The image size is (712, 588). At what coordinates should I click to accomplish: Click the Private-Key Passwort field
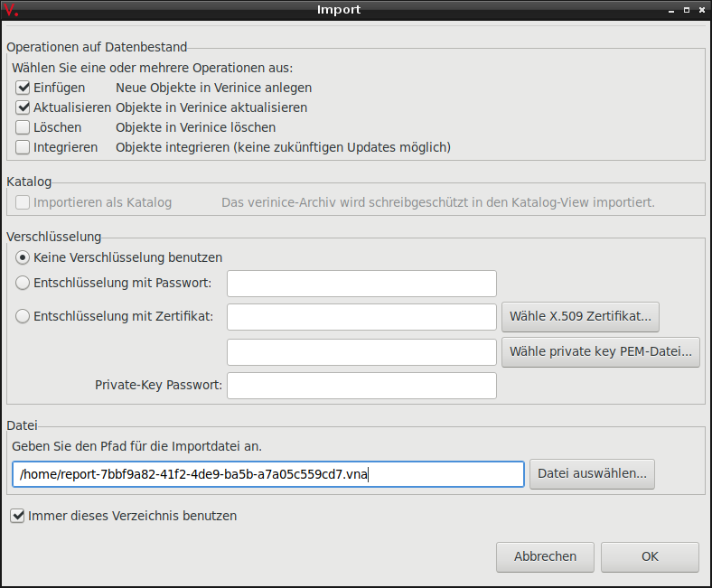(361, 386)
